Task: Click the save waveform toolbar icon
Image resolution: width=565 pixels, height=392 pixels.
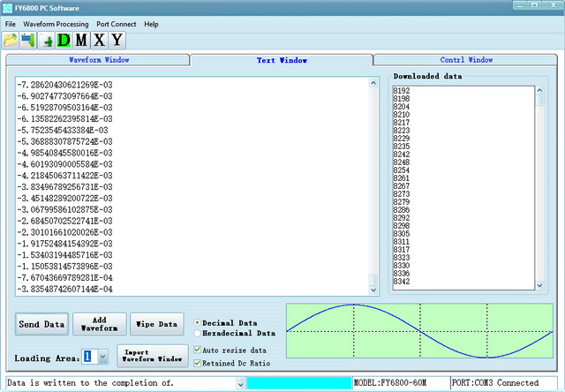Action: [27, 40]
